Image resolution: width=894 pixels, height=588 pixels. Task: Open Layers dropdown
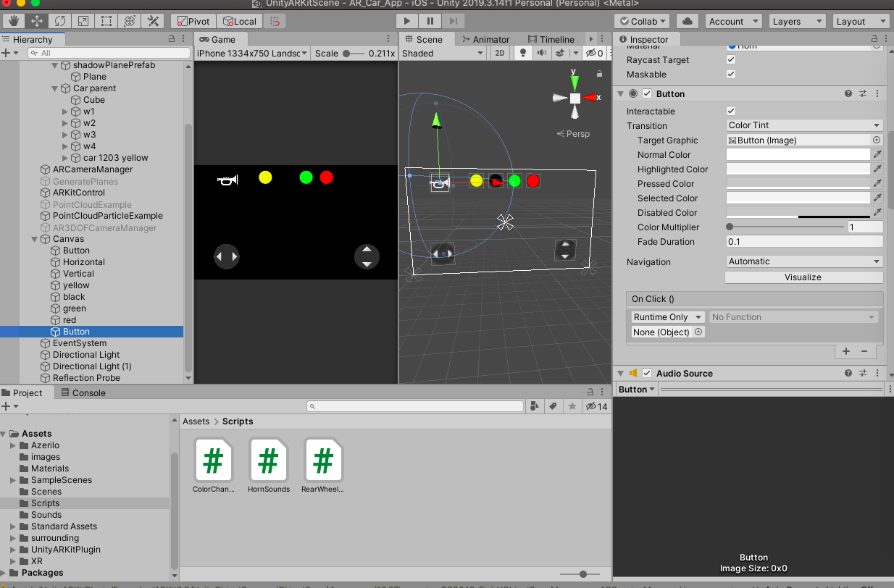click(797, 22)
